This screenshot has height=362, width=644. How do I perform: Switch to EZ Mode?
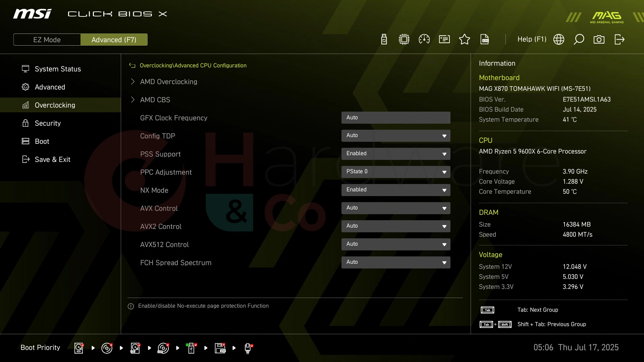coord(47,40)
